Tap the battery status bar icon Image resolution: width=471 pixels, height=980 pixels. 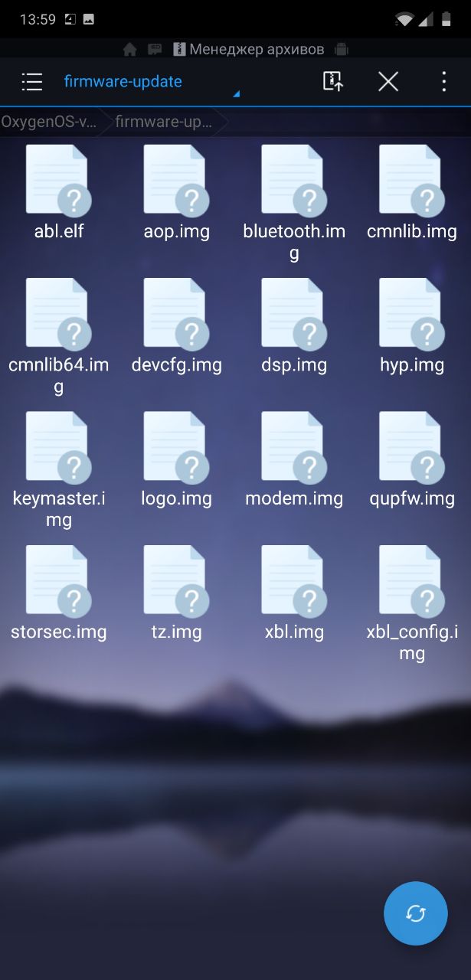(446, 20)
